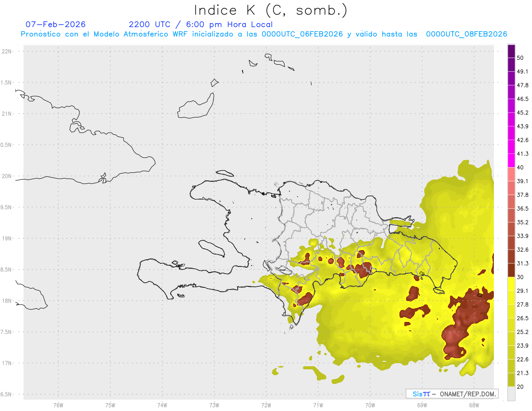Click "2200 UTC / 6:00 pm Hora Local" time text
Screen dimensions: 532x411
click(201, 24)
